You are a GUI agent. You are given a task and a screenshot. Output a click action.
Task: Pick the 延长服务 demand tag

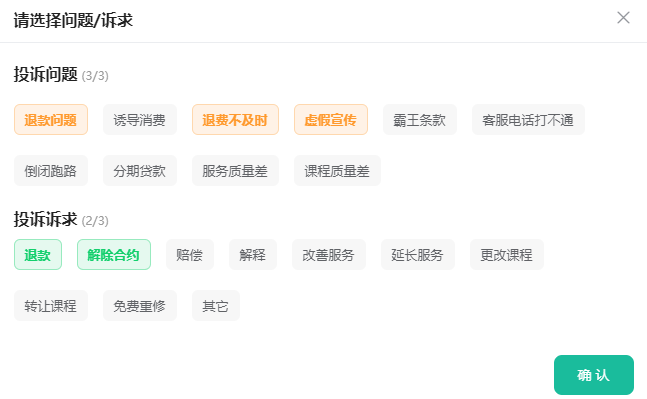click(x=418, y=255)
